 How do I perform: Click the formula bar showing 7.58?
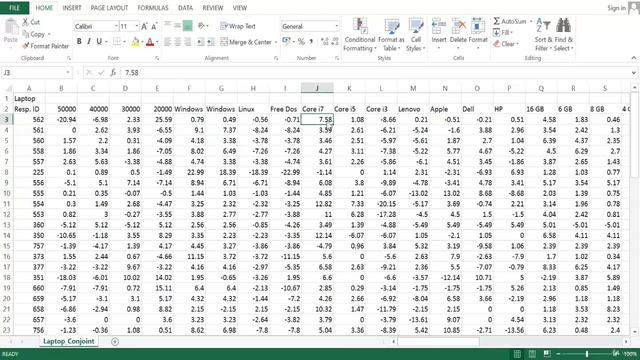coord(376,73)
